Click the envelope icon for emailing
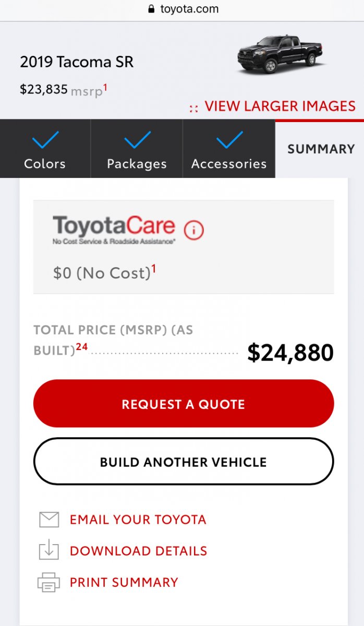The width and height of the screenshot is (364, 626). pyautogui.click(x=50, y=520)
